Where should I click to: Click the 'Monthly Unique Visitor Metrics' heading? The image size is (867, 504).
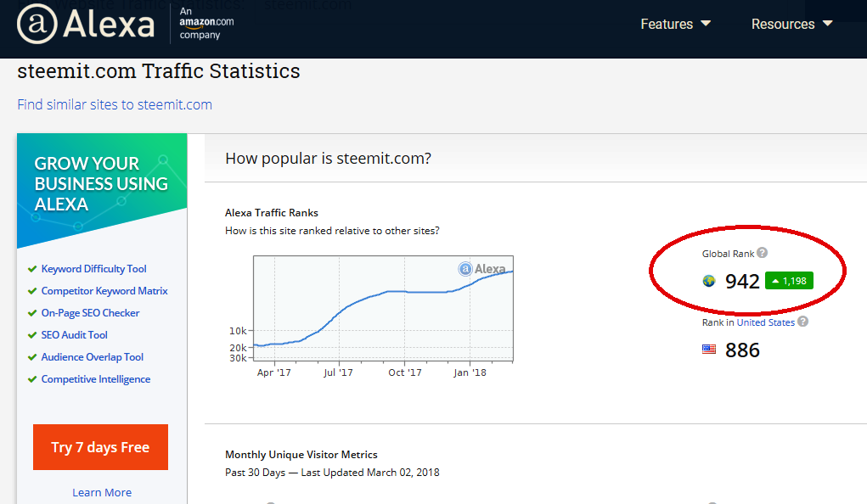point(301,454)
